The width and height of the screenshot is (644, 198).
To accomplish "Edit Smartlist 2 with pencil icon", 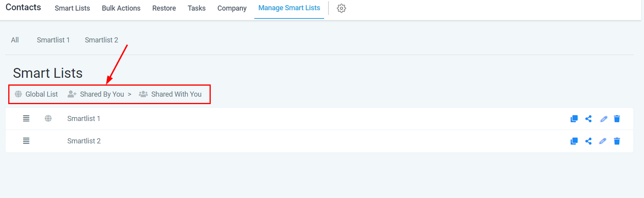I will click(603, 141).
